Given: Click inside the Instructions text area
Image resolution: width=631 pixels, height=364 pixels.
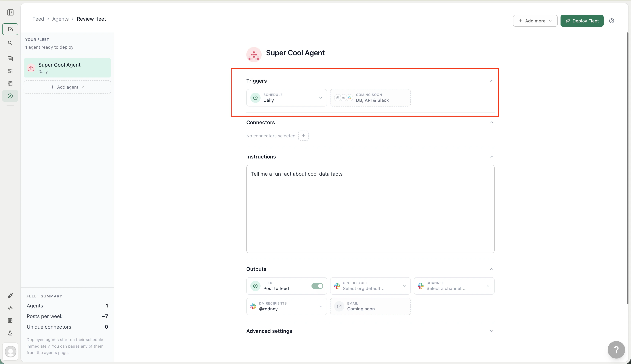Looking at the screenshot, I should click(370, 209).
